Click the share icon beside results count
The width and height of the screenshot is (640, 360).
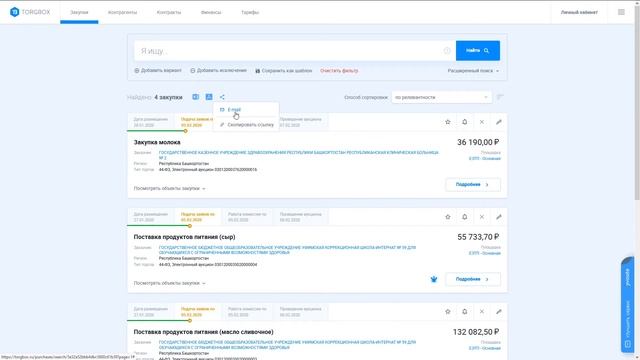222,97
